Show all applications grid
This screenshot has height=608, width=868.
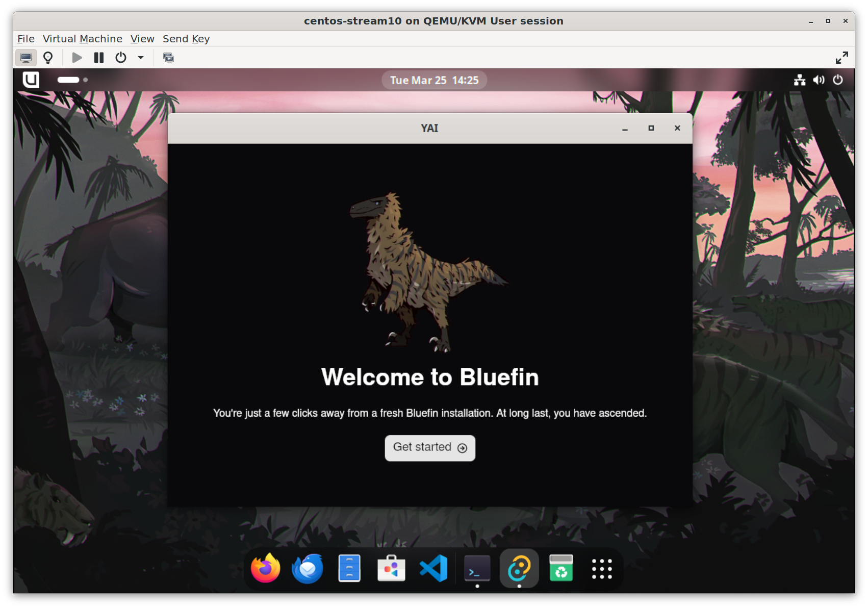tap(602, 569)
